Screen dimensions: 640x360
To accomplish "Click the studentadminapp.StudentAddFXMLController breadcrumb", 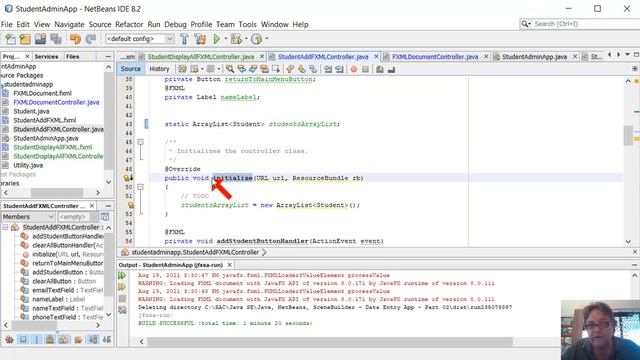I will [x=195, y=253].
